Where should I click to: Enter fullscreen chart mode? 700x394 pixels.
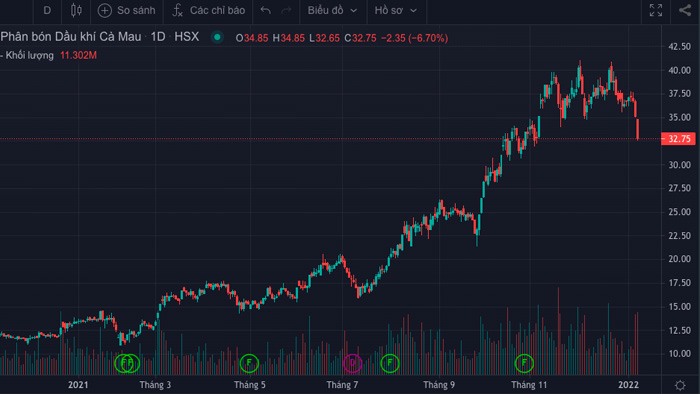click(656, 10)
